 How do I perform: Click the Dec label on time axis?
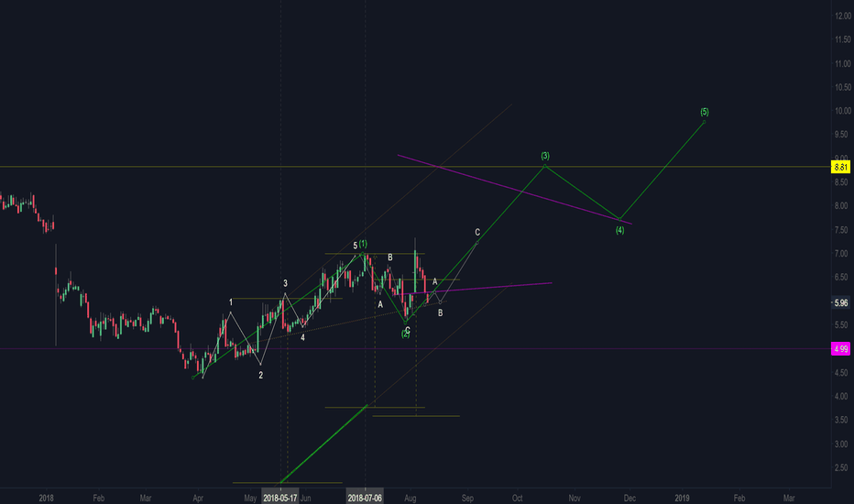(x=630, y=498)
